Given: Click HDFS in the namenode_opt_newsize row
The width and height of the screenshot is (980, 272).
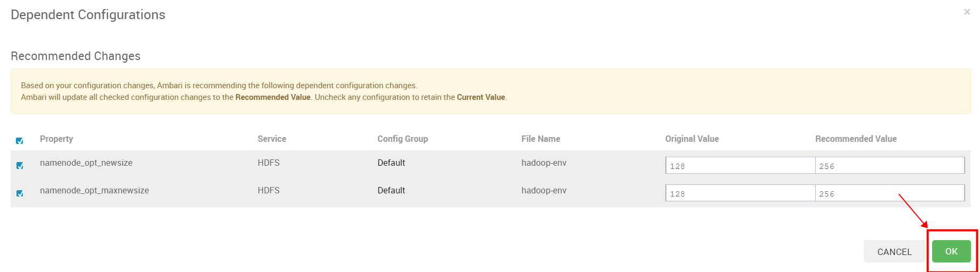Looking at the screenshot, I should [x=269, y=163].
